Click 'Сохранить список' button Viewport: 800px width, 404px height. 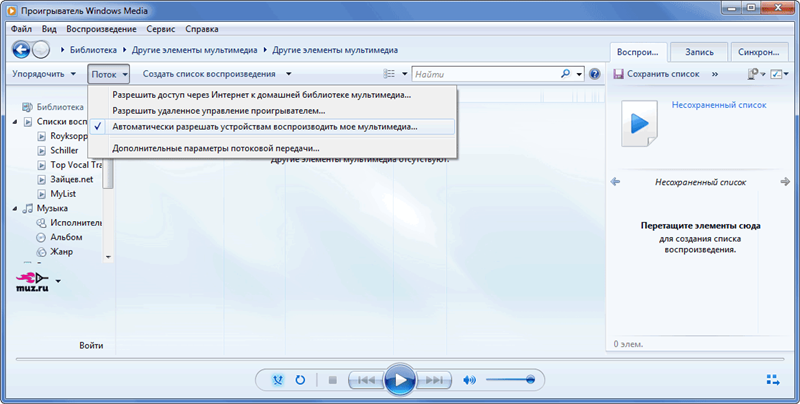659,74
